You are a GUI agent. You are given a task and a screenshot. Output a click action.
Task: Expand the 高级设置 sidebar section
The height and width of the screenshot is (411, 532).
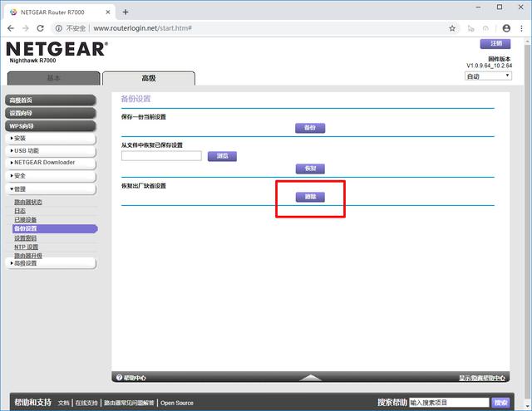[x=51, y=263]
